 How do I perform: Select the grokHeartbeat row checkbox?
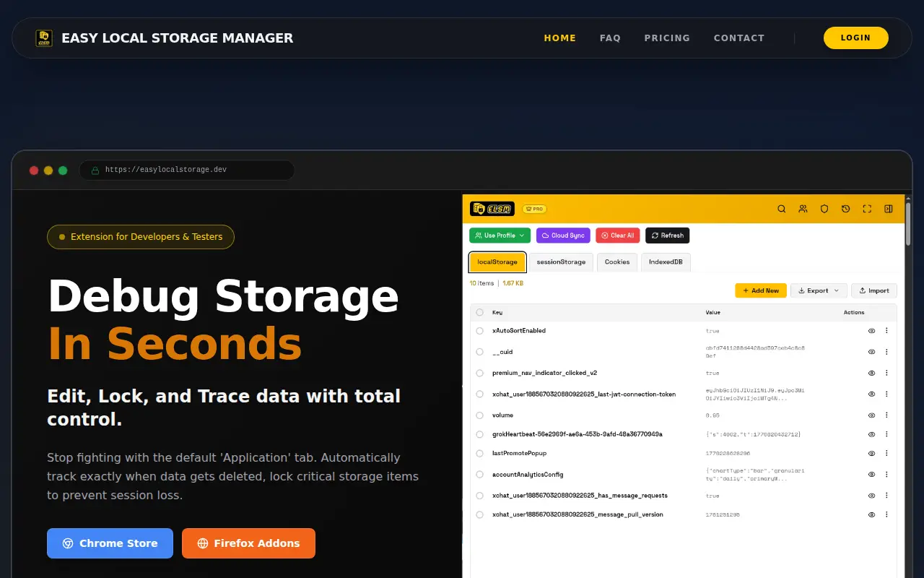click(x=479, y=435)
